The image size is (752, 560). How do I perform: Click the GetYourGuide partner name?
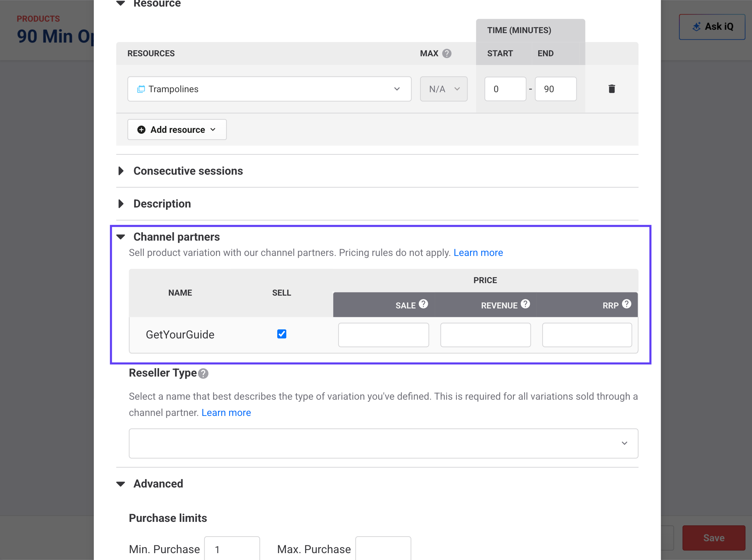click(x=180, y=335)
